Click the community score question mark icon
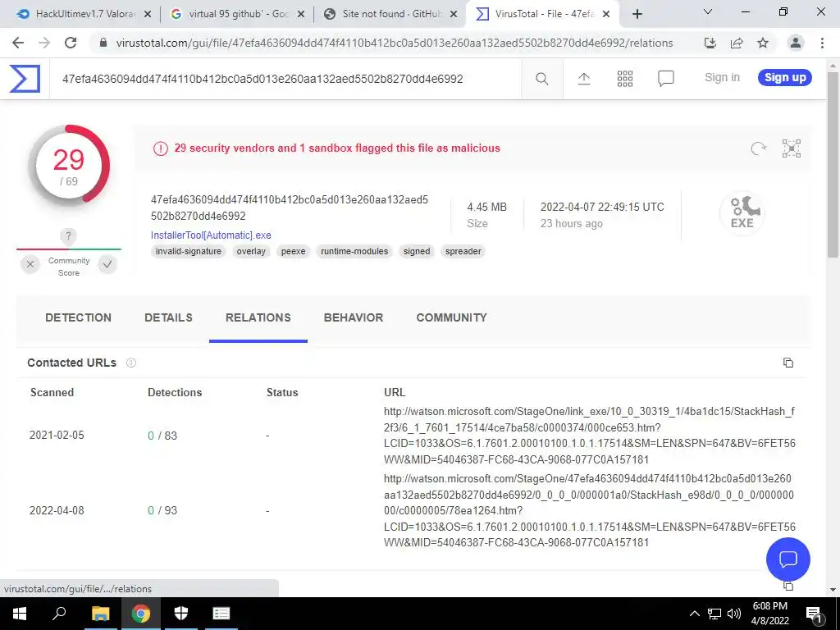 [68, 235]
